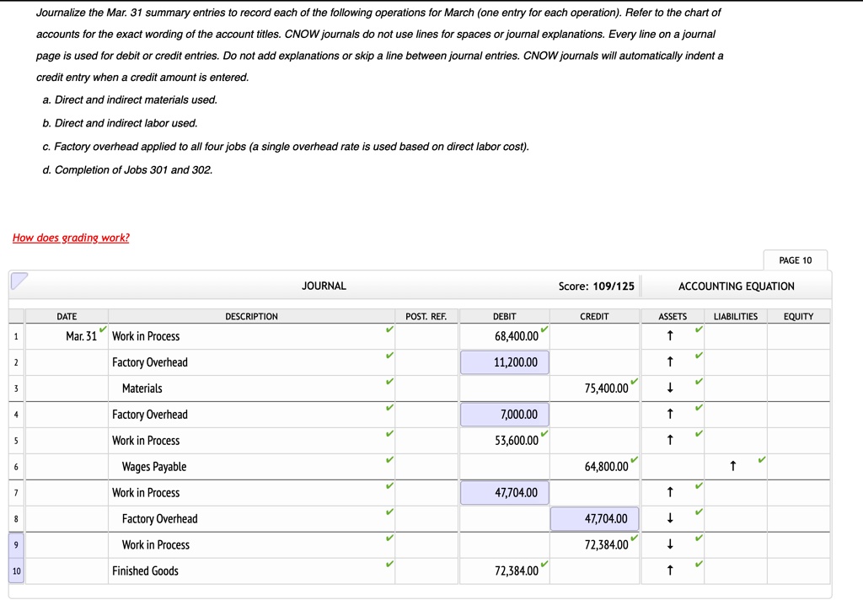Toggle the checkmark on row 5 Work in Process
The height and width of the screenshot is (616, 863).
click(x=389, y=435)
